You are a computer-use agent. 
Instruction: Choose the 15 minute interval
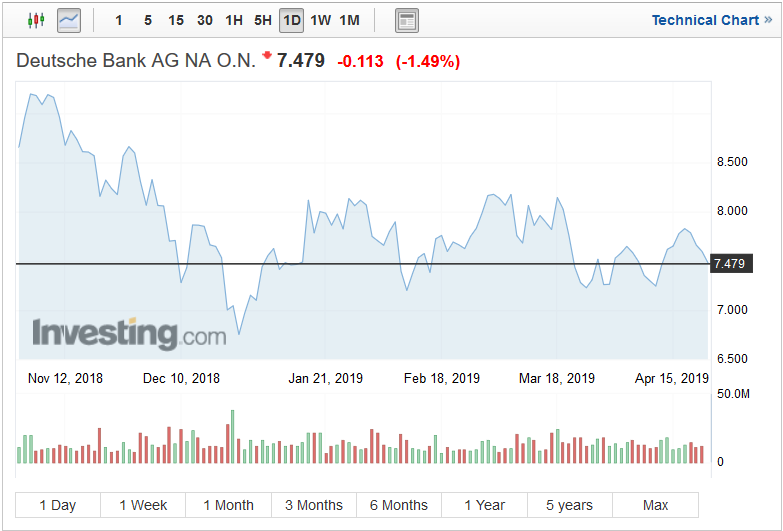coord(176,20)
